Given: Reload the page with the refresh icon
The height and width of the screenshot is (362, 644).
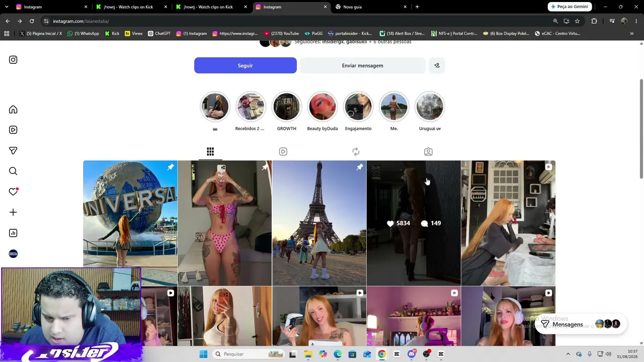Looking at the screenshot, I should 32,21.
